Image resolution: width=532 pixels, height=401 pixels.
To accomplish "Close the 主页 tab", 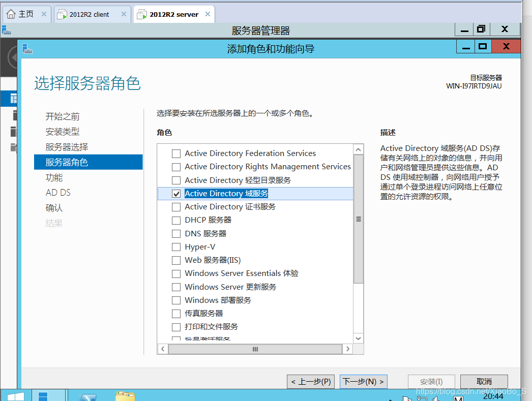I will click(44, 14).
